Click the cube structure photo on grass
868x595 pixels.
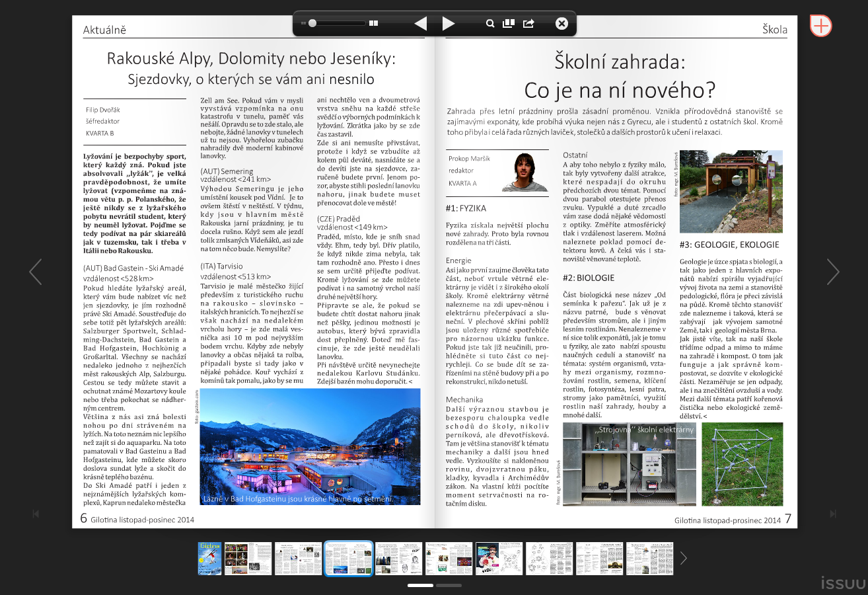click(x=742, y=464)
